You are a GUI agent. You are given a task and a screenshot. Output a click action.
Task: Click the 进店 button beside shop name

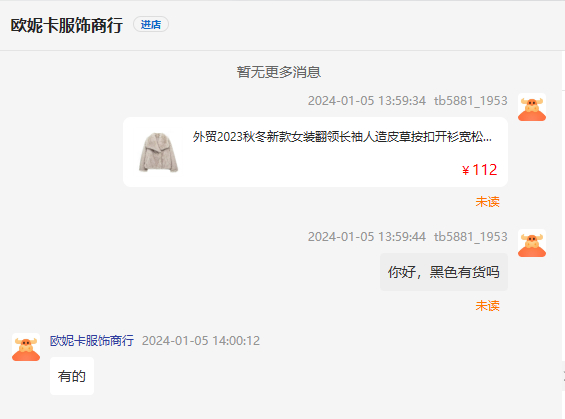tap(151, 24)
